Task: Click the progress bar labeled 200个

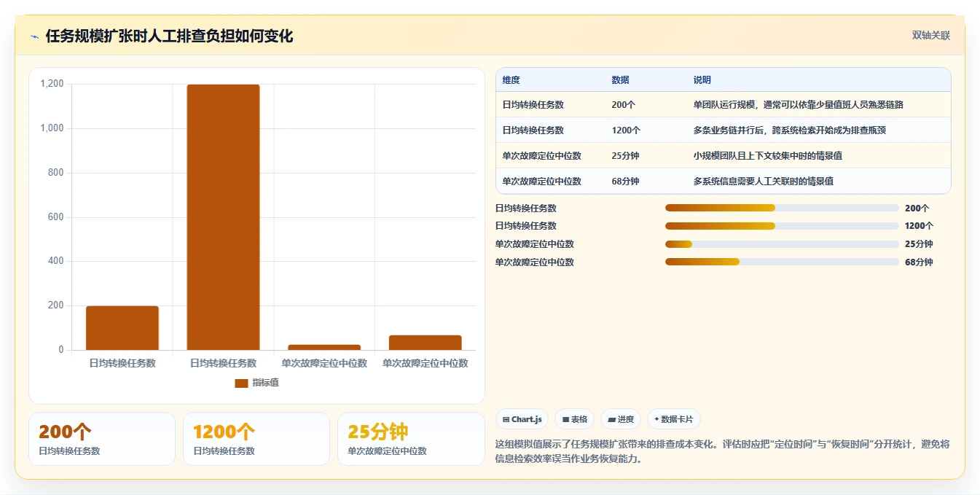Action: click(782, 208)
